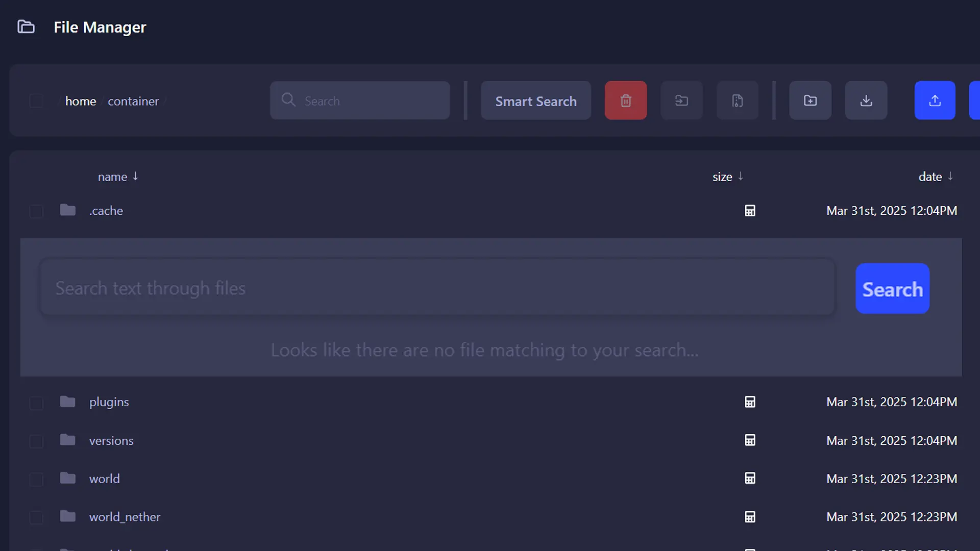
Task: Calculate size of the .cache folder
Action: [x=750, y=211]
